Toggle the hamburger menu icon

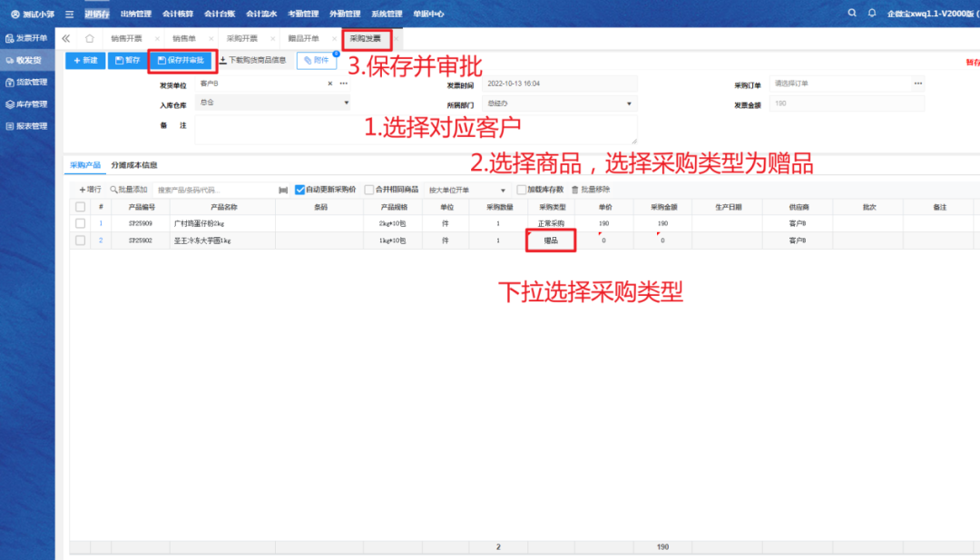coord(69,14)
